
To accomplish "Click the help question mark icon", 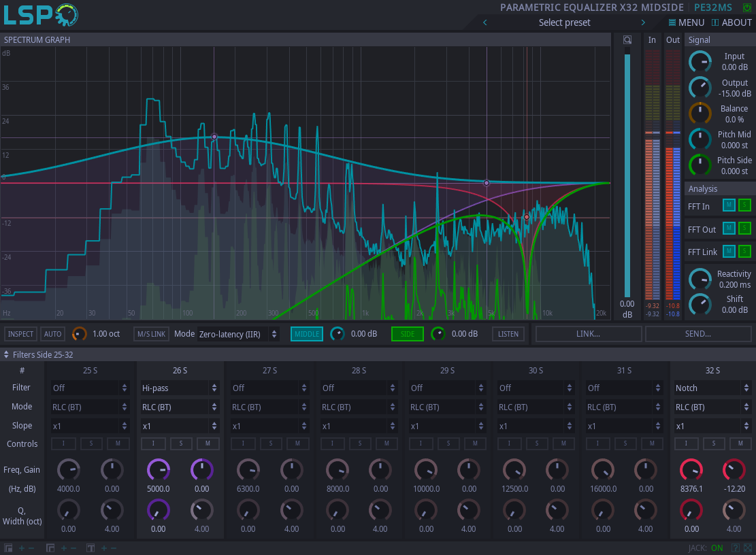I will point(736,548).
